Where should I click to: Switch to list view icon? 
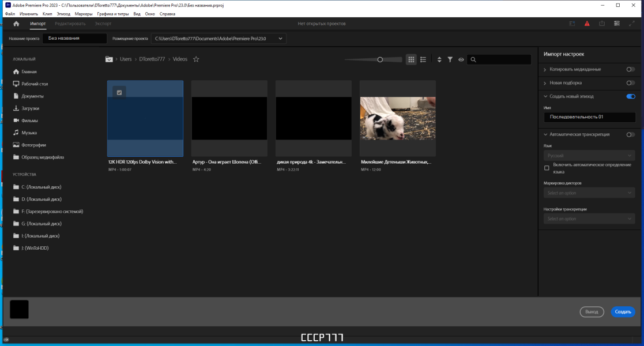[423, 59]
